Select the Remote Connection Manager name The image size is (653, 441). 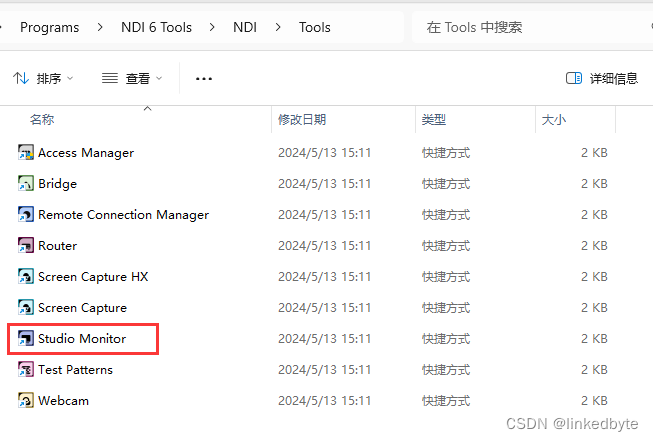click(x=124, y=215)
